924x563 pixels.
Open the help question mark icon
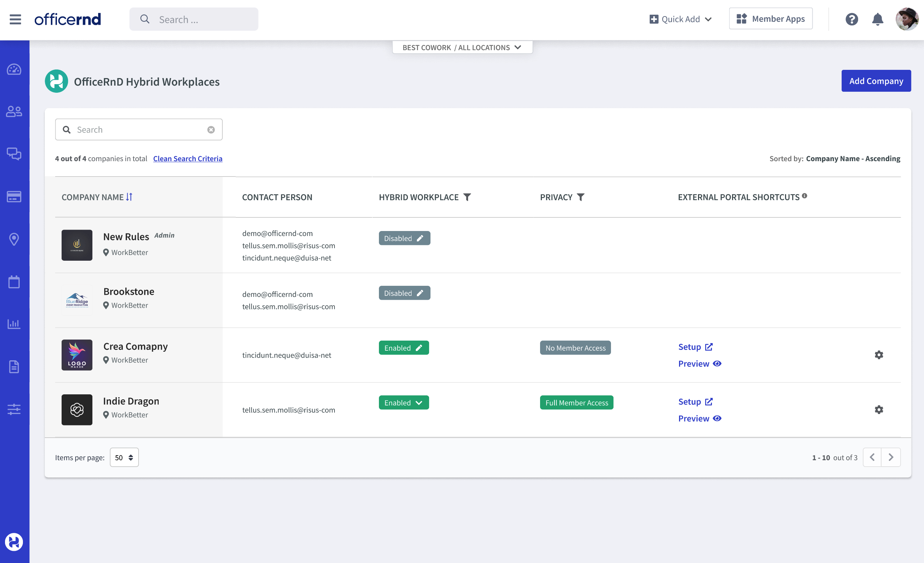coord(852,19)
